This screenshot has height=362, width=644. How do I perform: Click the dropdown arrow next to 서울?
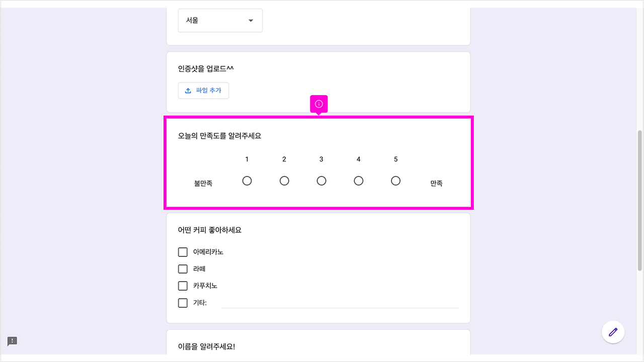tap(251, 20)
